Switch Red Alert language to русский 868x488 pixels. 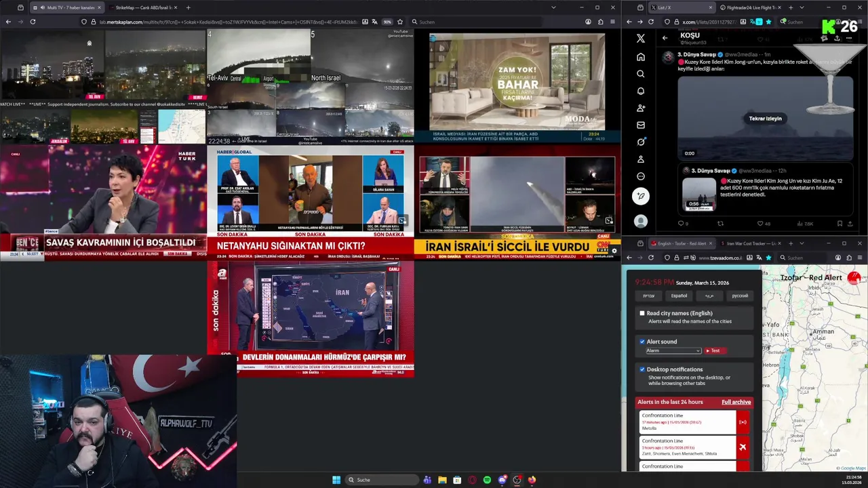coord(740,296)
